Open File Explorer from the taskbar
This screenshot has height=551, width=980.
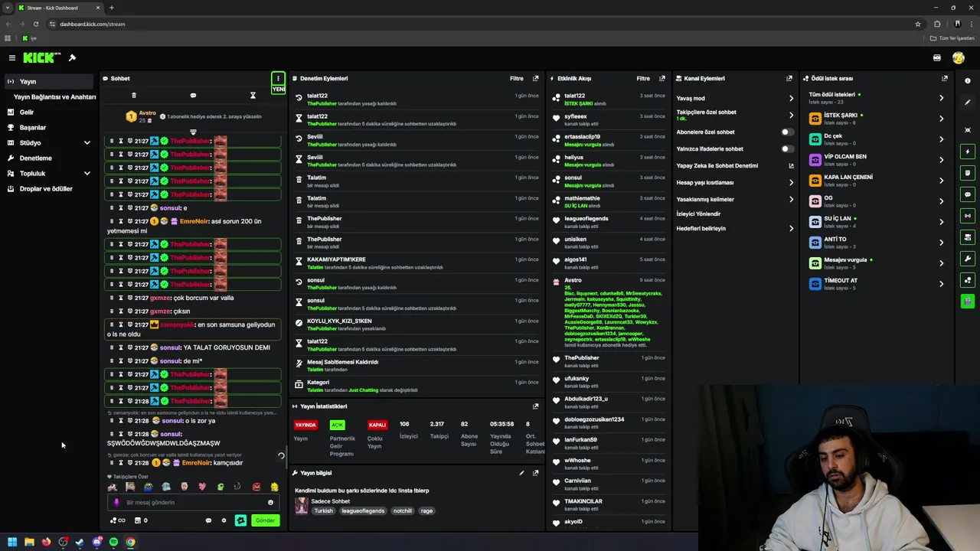[x=29, y=542]
